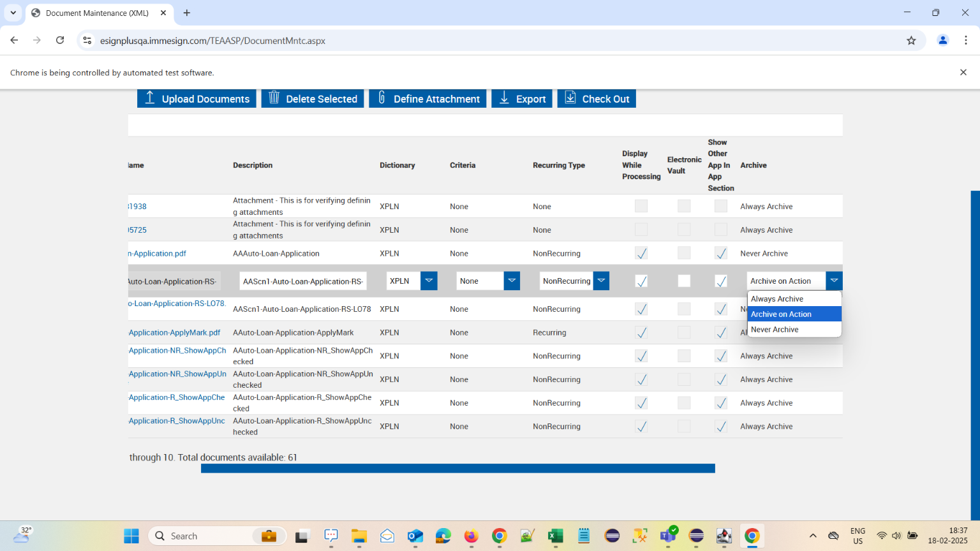Select Always Archive from the dropdown list
Screen dimensions: 980x551
[x=777, y=299]
